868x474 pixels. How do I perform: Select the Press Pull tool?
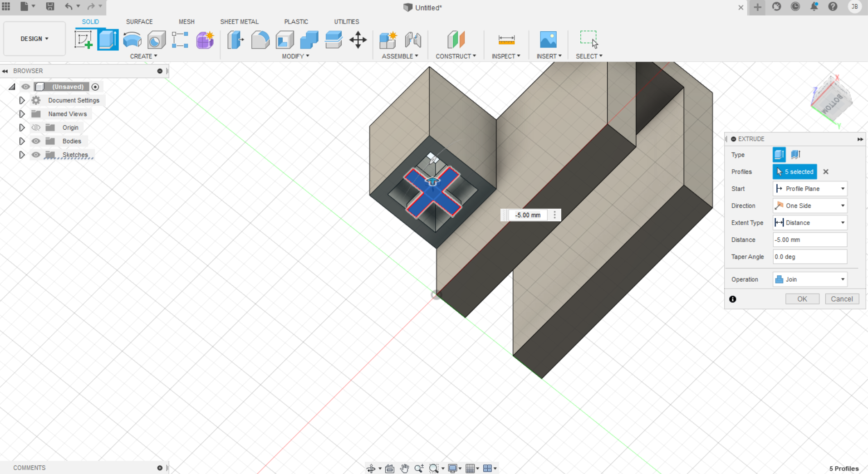(236, 40)
